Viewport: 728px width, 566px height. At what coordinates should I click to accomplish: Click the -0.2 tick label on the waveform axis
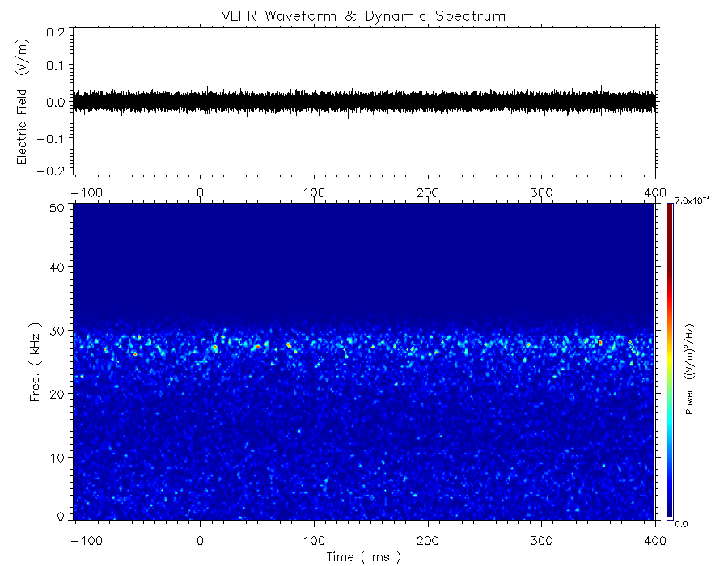[x=54, y=171]
